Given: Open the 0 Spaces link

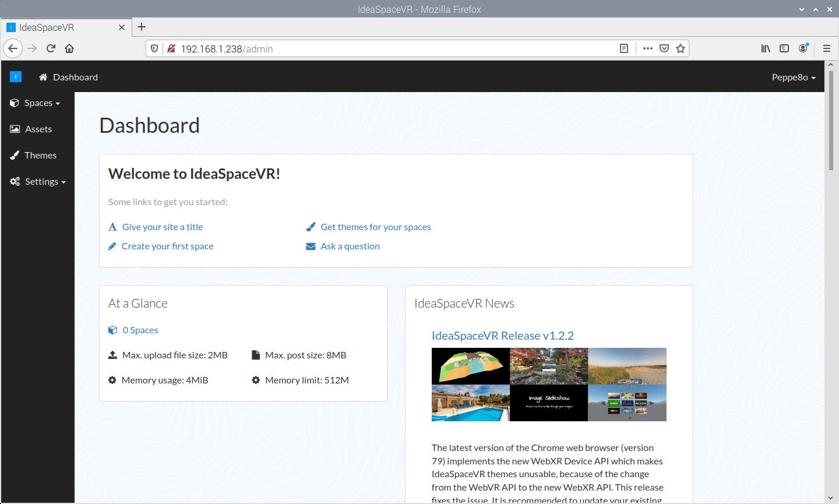Looking at the screenshot, I should click(x=140, y=330).
